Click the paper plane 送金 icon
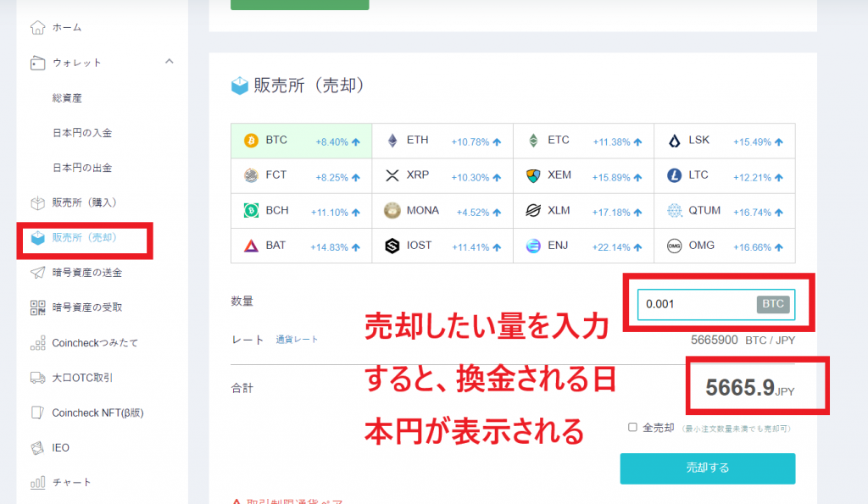 37,273
